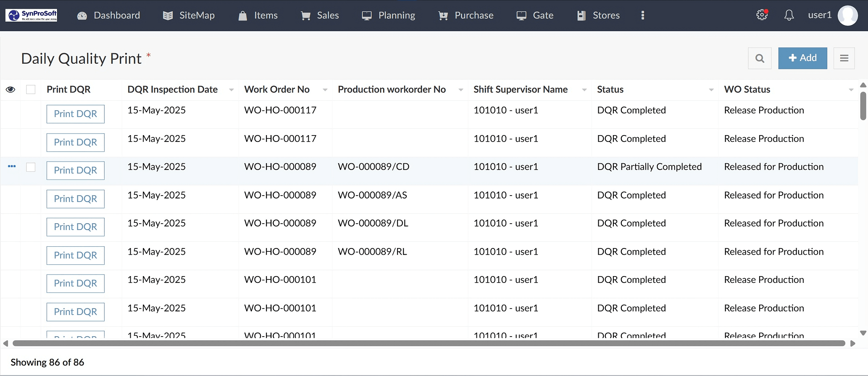Print DQR for WO-000089/AS row
868x376 pixels.
[x=76, y=199]
